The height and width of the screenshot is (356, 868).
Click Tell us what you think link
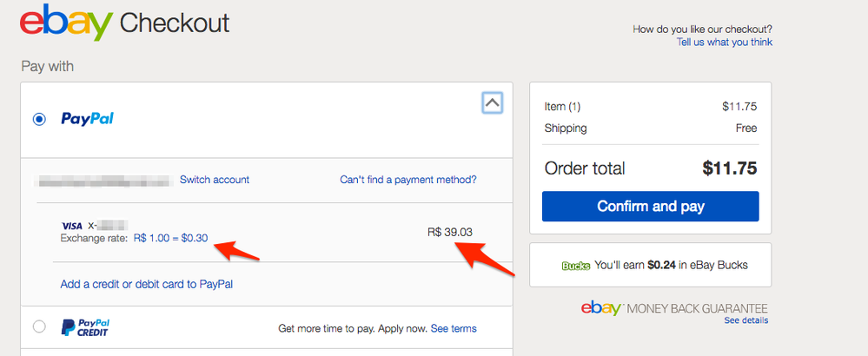(724, 42)
